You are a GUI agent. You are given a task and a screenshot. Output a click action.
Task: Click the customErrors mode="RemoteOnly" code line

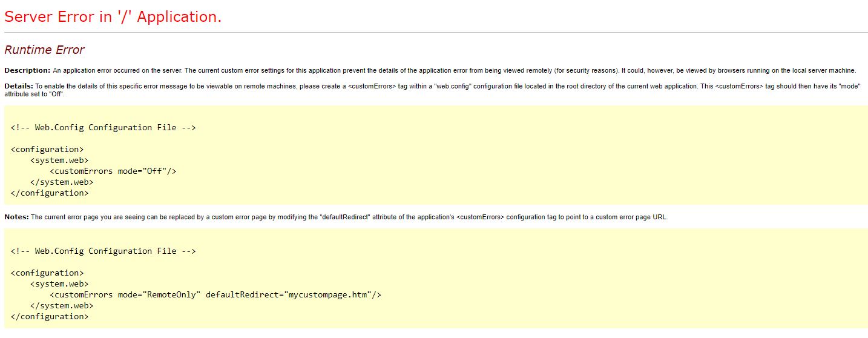[x=215, y=294]
